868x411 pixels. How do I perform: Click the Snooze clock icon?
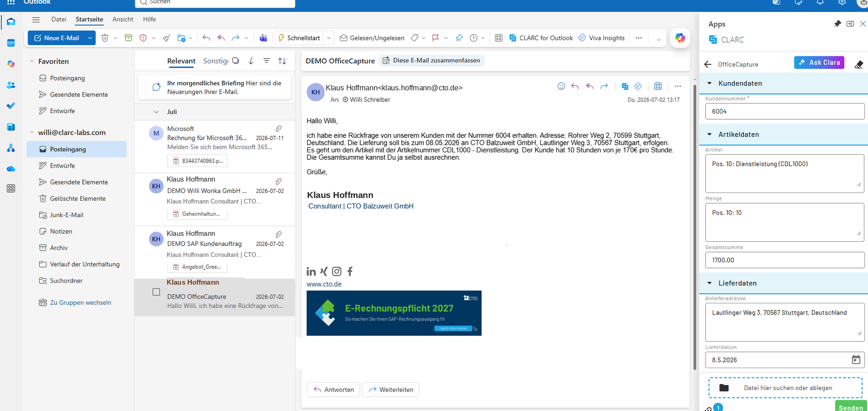(x=473, y=38)
